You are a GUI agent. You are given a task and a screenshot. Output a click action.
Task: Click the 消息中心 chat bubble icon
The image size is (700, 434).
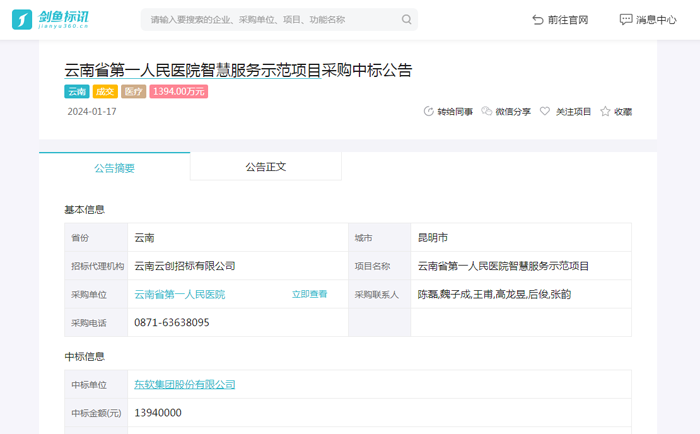tap(625, 20)
